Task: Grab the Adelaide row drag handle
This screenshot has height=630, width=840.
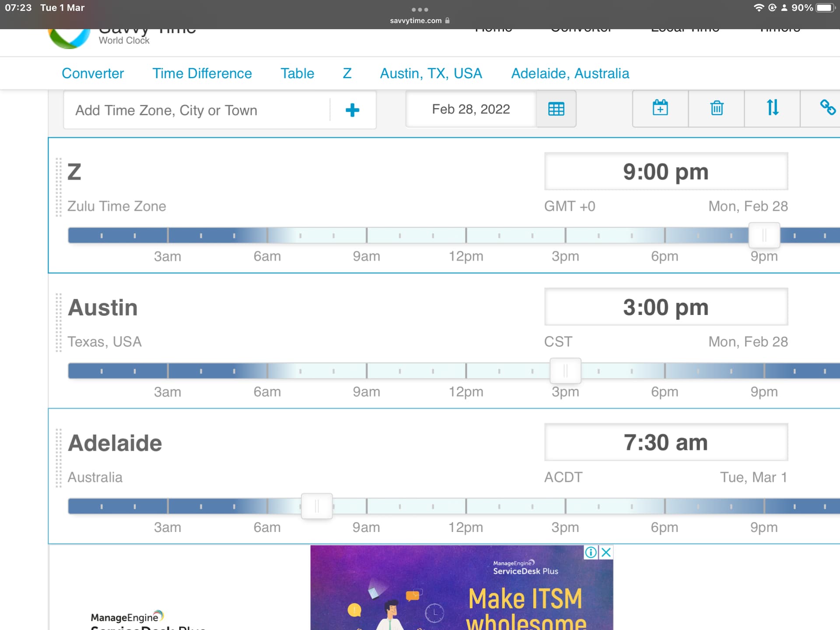Action: tap(59, 458)
